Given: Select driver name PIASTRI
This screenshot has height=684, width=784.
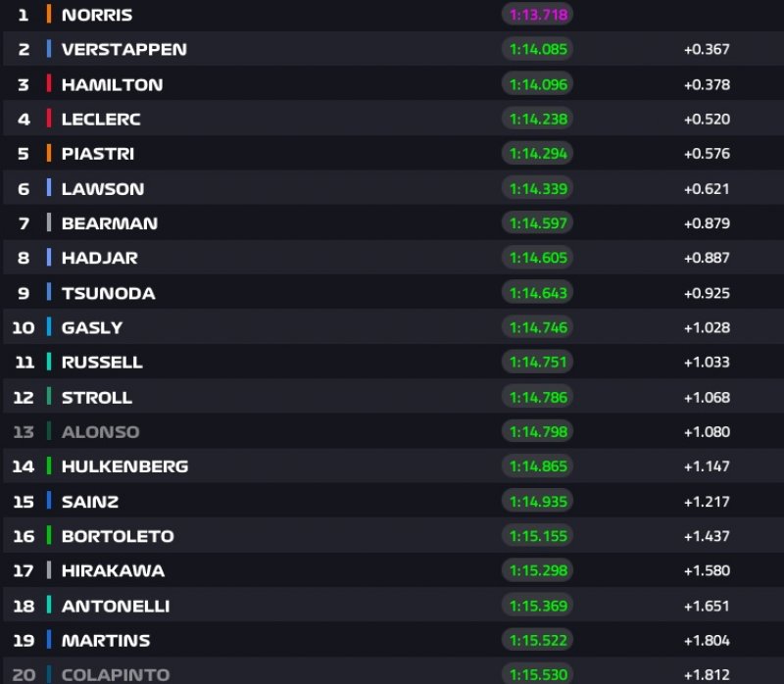Looking at the screenshot, I should [x=98, y=154].
